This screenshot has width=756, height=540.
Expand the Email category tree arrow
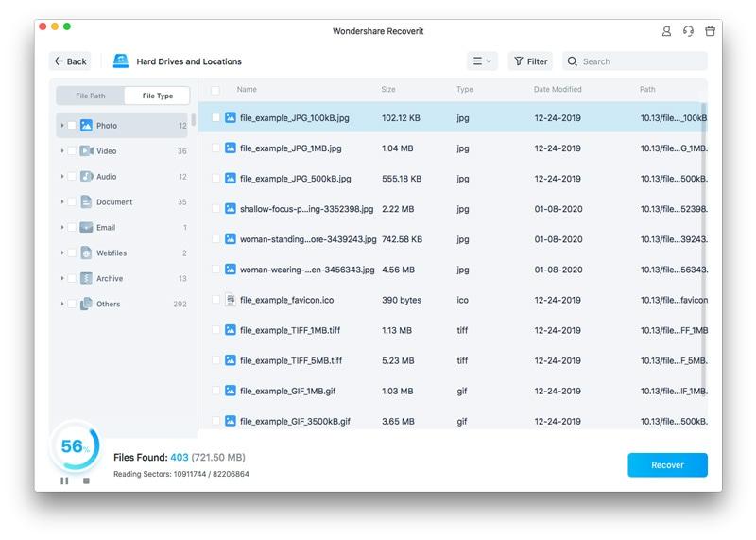pos(62,227)
